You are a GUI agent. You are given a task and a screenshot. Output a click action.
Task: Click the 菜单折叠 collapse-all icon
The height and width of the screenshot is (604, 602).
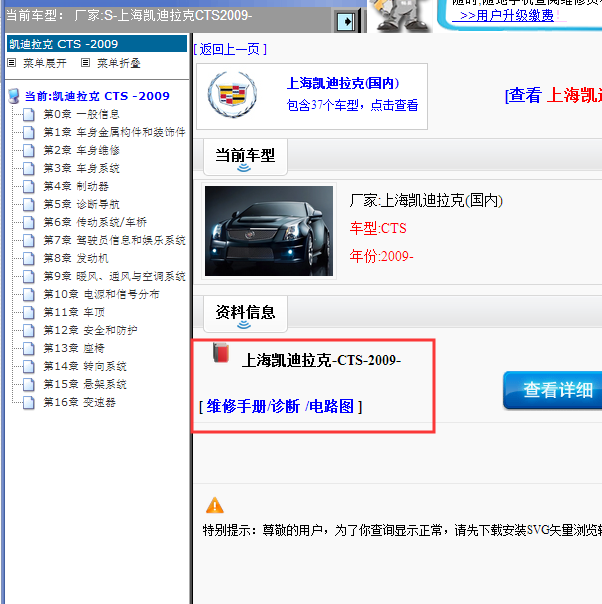point(86,62)
